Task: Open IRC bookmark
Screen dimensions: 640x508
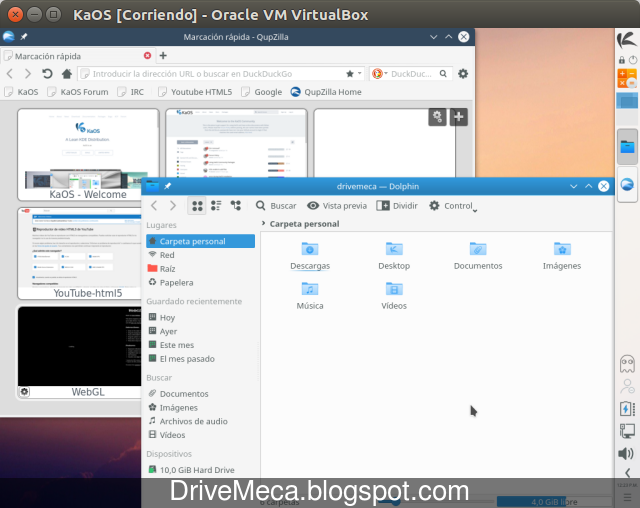Action: coord(131,92)
